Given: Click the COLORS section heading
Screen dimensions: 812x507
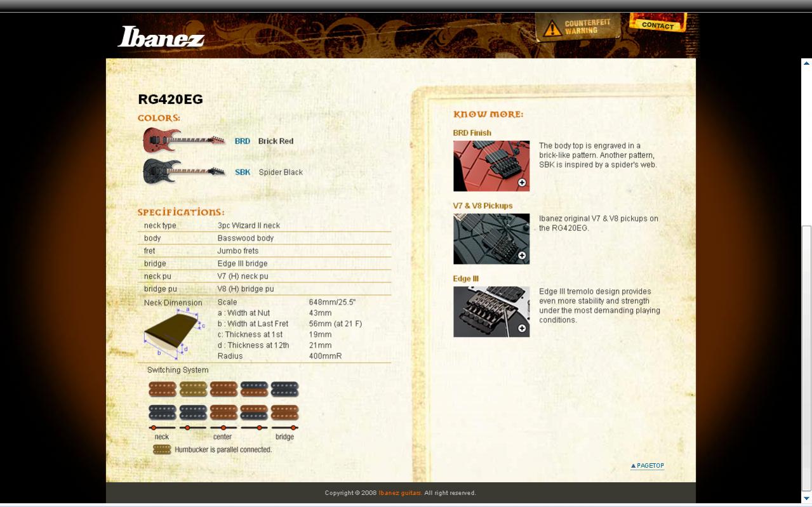Looking at the screenshot, I should [159, 118].
